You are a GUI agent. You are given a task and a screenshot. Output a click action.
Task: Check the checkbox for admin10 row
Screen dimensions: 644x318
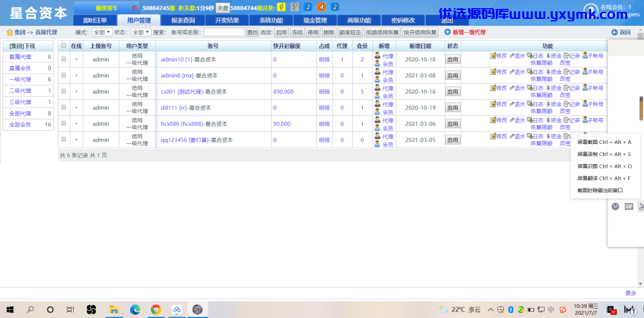[64, 58]
